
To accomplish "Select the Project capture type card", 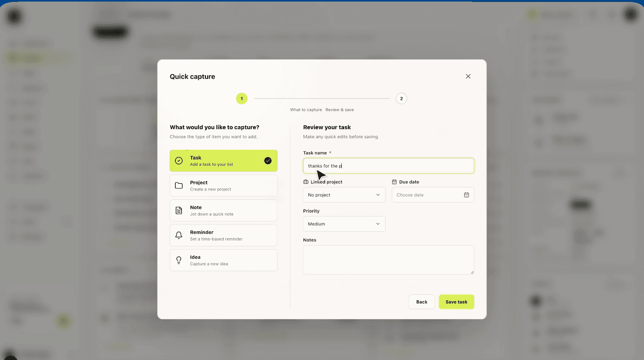I will (x=223, y=185).
